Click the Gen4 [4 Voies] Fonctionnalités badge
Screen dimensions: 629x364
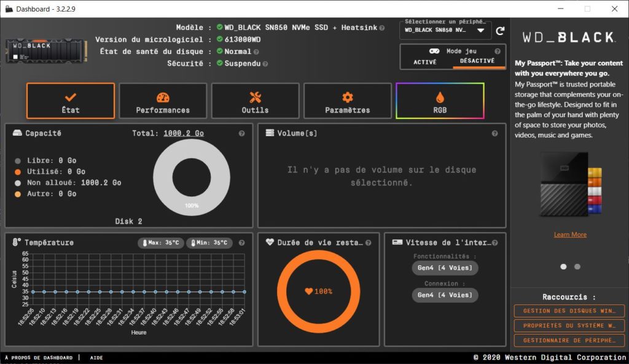click(x=445, y=268)
